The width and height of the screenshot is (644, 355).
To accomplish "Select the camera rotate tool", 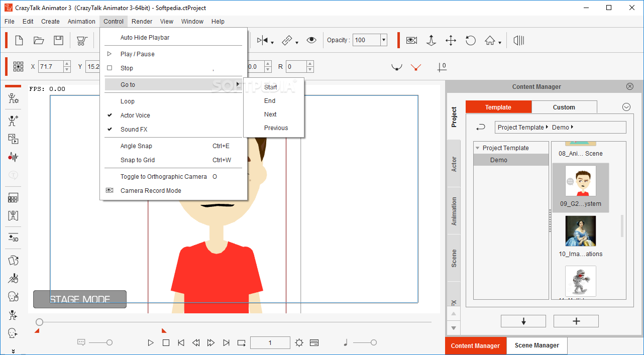I will pyautogui.click(x=471, y=40).
